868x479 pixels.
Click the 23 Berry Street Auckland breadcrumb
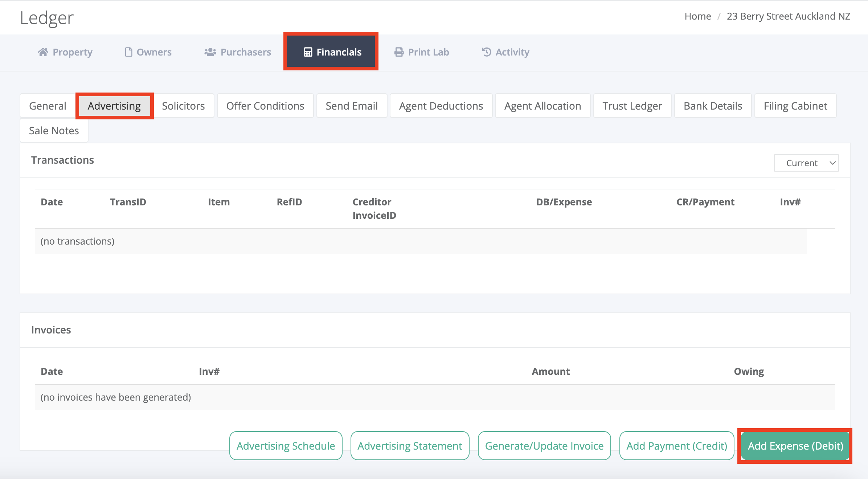[788, 16]
